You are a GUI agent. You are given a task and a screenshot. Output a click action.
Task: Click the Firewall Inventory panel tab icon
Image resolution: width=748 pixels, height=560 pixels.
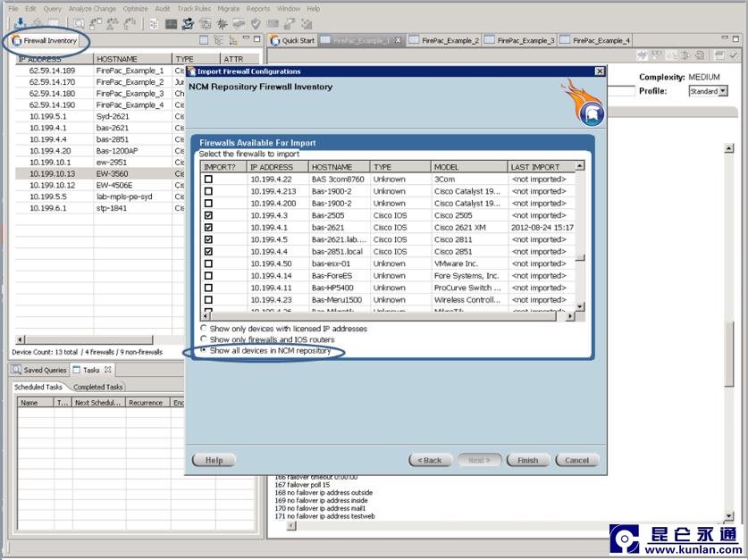pyautogui.click(x=16, y=40)
